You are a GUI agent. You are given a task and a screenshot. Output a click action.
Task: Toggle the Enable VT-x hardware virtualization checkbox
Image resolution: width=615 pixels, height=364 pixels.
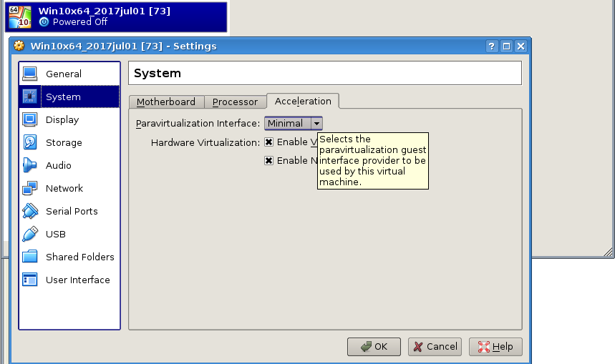point(269,142)
